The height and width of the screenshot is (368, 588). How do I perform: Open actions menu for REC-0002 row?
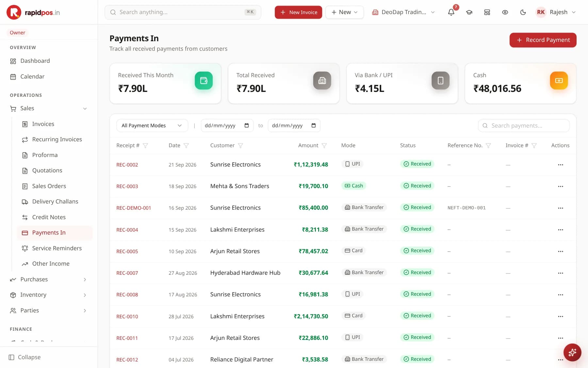[561, 165]
